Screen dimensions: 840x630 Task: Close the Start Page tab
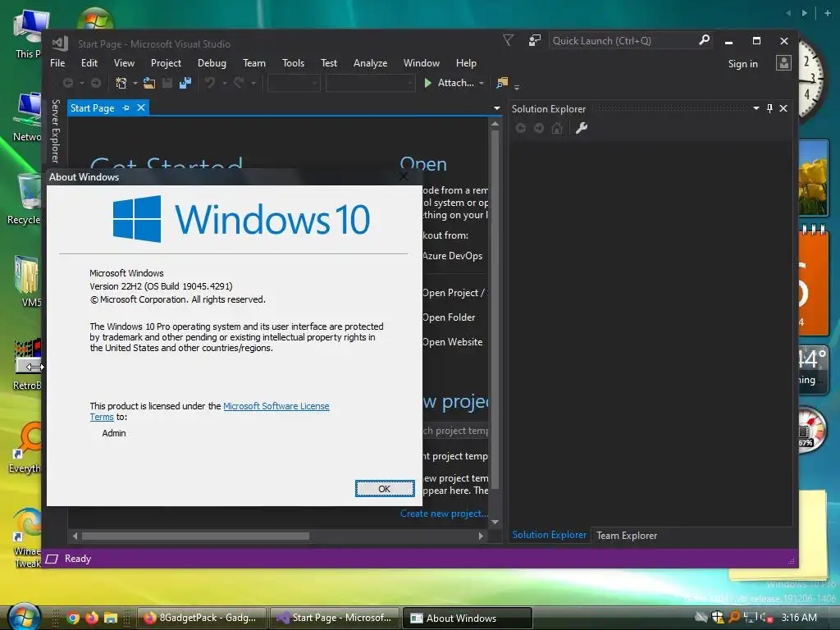[x=141, y=107]
